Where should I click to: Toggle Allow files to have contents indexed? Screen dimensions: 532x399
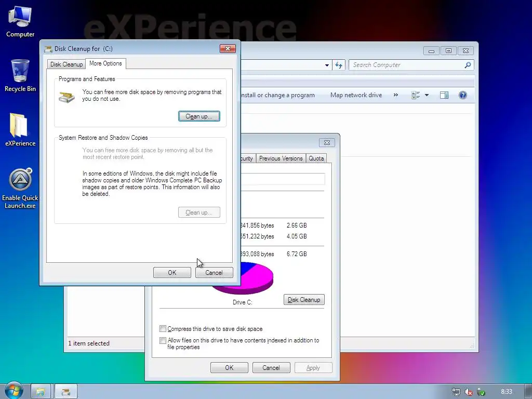tap(163, 340)
